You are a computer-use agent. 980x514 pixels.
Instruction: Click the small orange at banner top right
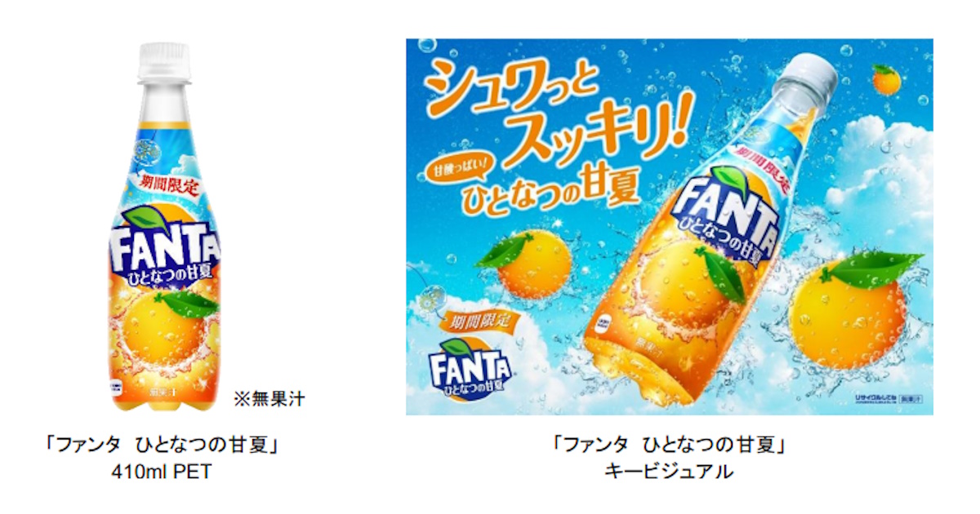point(887,80)
